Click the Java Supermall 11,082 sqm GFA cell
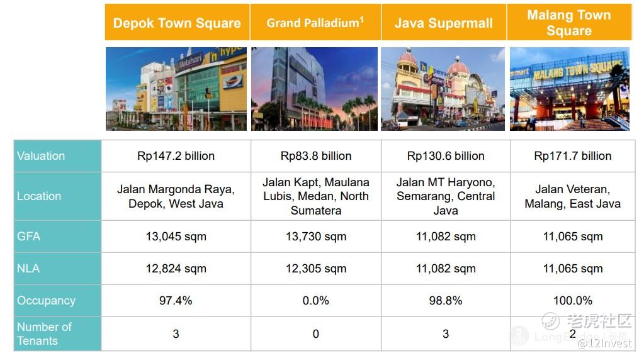The width and height of the screenshot is (644, 358). coord(446,237)
